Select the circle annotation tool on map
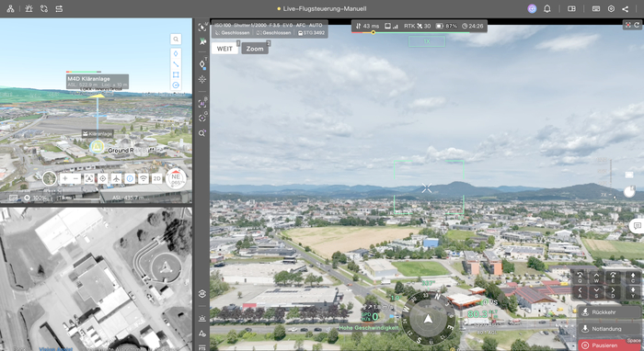 tap(176, 85)
